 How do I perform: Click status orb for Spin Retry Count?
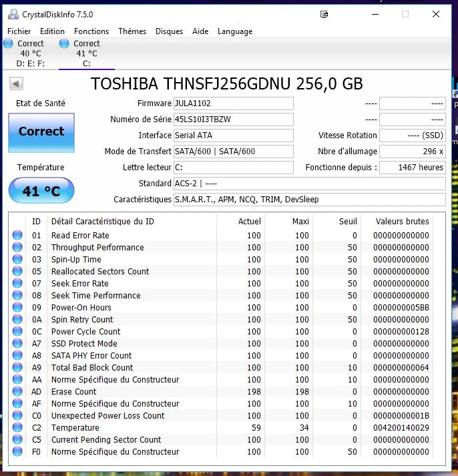click(x=17, y=319)
